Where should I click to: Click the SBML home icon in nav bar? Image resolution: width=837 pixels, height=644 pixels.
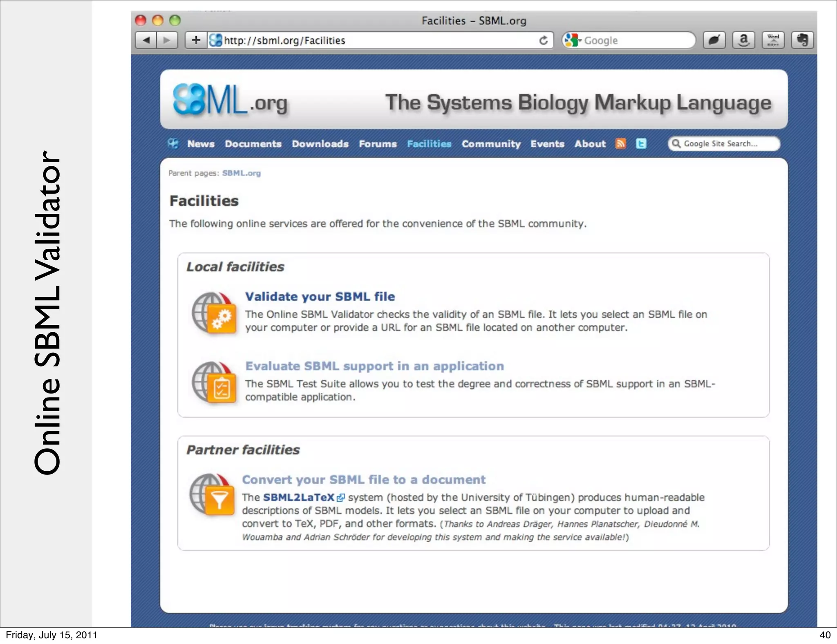coord(173,143)
